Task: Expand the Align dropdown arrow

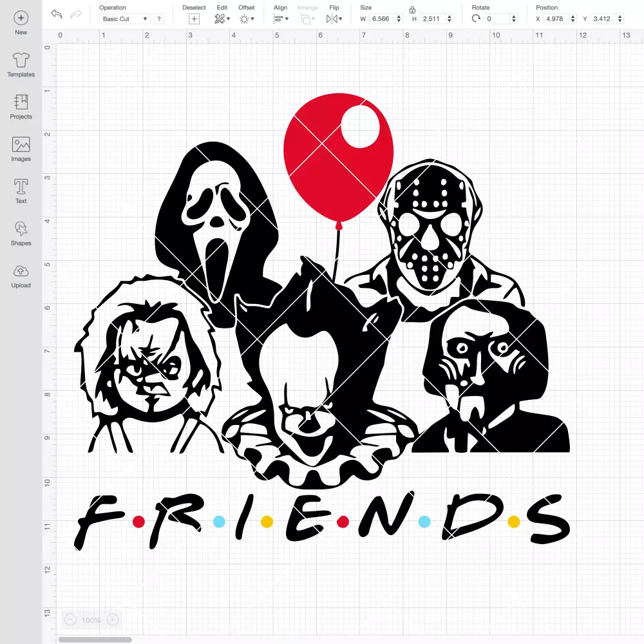Action: (x=287, y=19)
